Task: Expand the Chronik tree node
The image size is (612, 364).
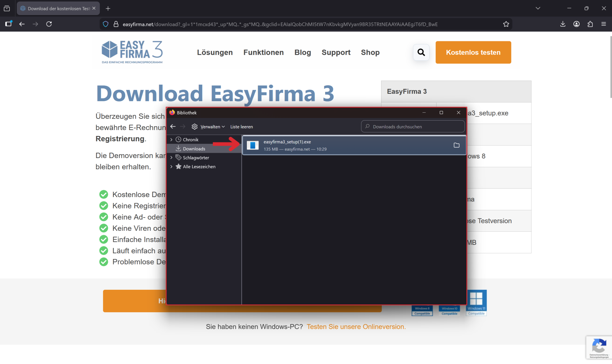Action: pyautogui.click(x=171, y=140)
